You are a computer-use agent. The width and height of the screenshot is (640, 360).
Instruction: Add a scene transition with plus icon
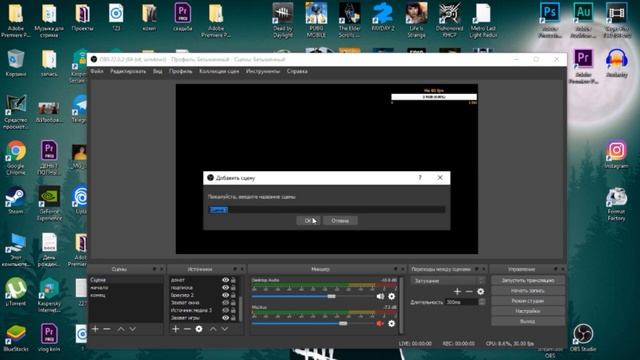tap(457, 291)
